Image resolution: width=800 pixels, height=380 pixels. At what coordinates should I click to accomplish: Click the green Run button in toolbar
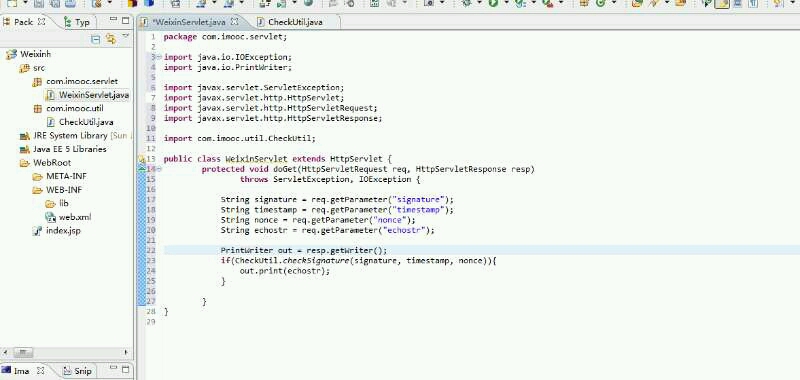[x=493, y=3]
